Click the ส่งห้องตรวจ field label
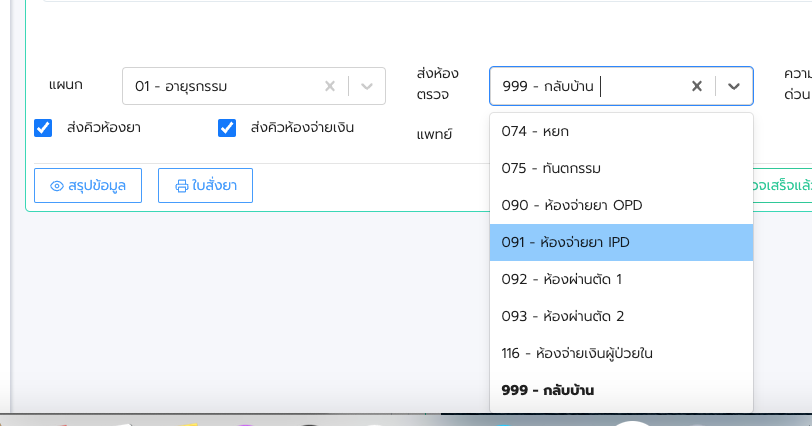Image resolution: width=812 pixels, height=426 pixels. pyautogui.click(x=437, y=84)
